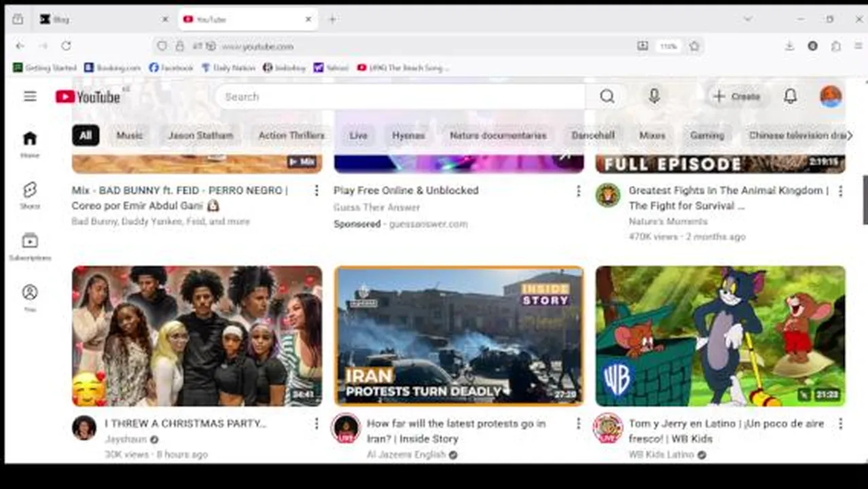Open options for Tom y Jerry video
This screenshot has width=868, height=489.
(840, 424)
